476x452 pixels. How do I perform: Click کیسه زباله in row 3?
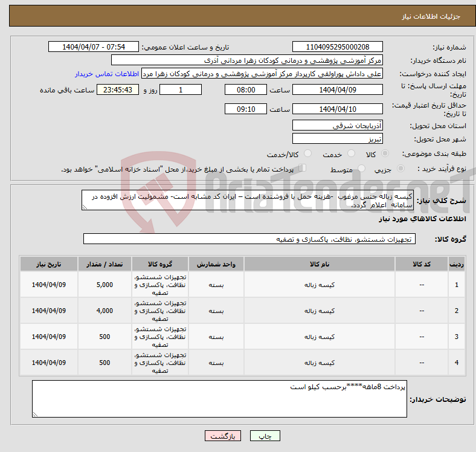(x=320, y=337)
